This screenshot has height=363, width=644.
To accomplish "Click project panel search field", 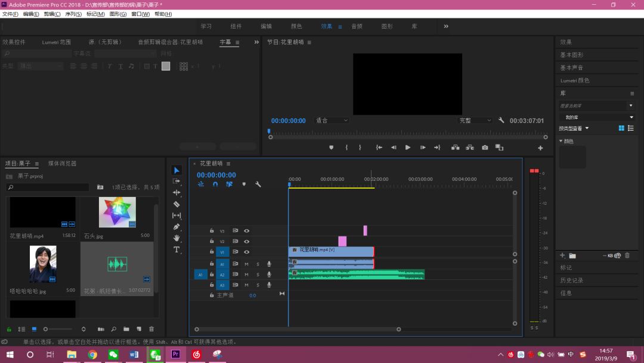I will click(x=48, y=187).
